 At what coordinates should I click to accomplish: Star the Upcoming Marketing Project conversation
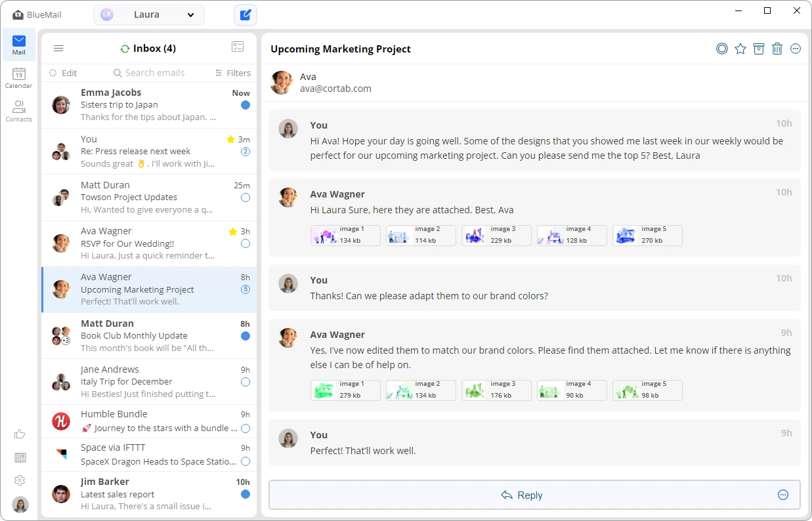(740, 49)
